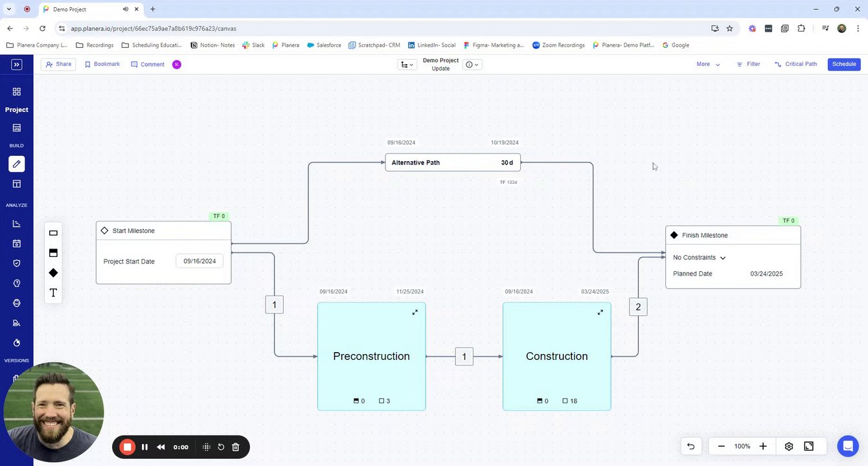
Task: Restart the recording with the circular arrow
Action: click(x=221, y=447)
